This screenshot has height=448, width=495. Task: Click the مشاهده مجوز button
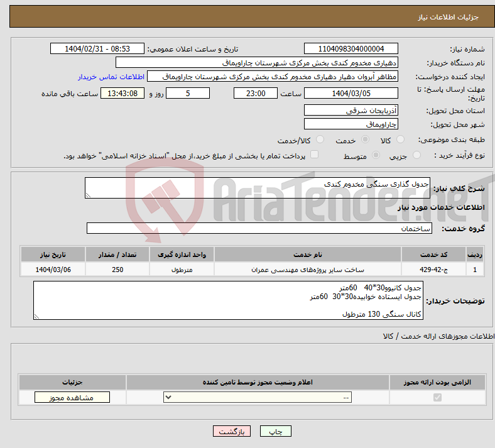pyautogui.click(x=72, y=398)
